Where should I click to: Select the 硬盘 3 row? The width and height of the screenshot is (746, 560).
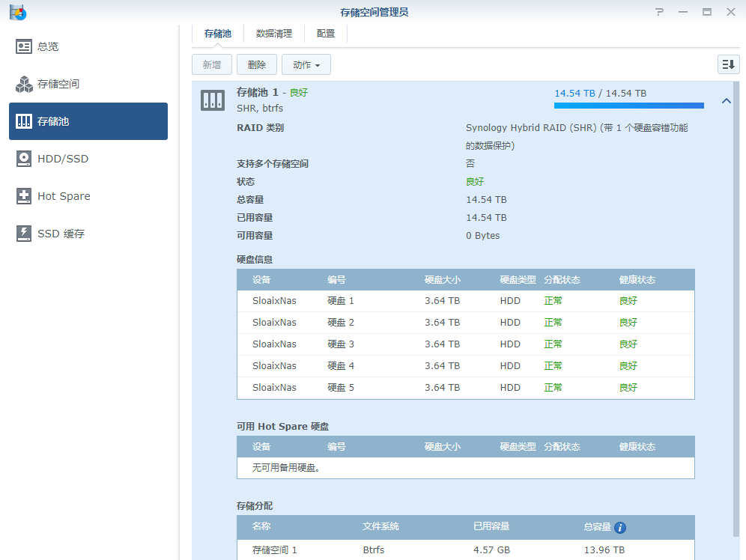click(x=465, y=344)
